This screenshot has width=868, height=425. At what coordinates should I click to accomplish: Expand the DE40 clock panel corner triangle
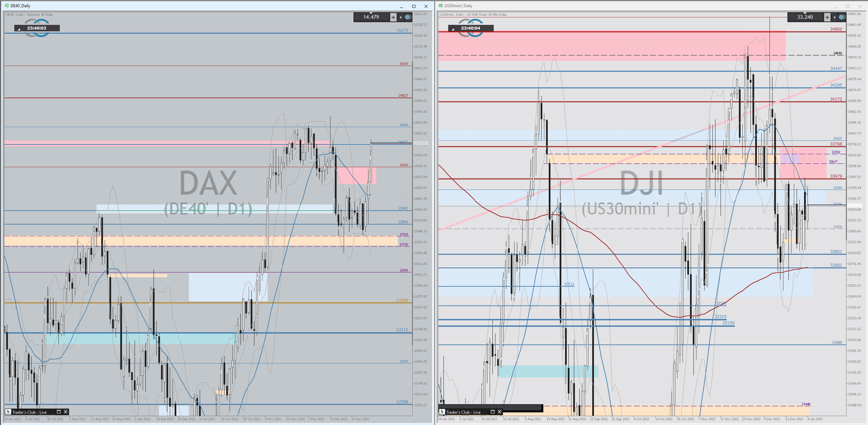pyautogui.click(x=19, y=29)
